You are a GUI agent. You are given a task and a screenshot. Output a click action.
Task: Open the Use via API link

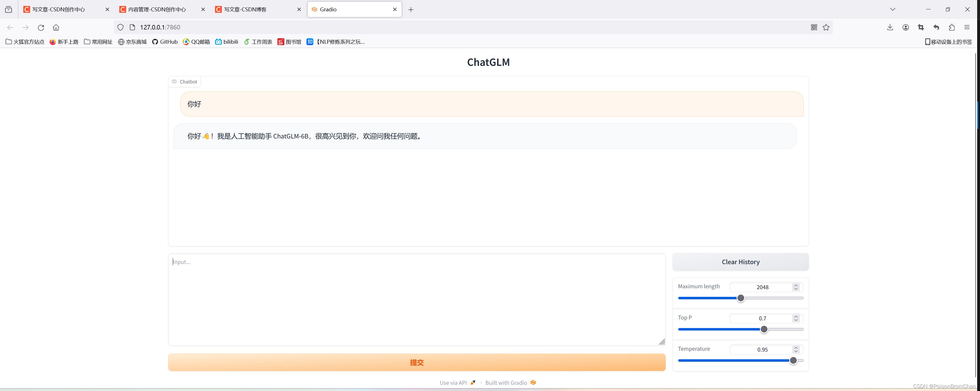(458, 383)
